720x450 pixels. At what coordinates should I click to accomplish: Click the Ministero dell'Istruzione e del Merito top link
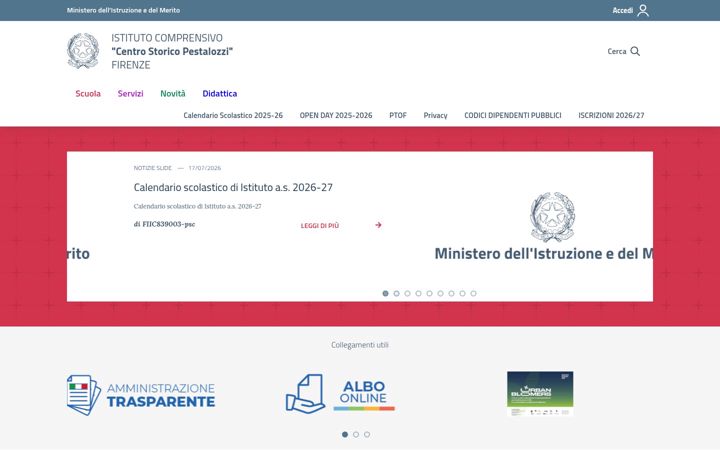coord(124,10)
